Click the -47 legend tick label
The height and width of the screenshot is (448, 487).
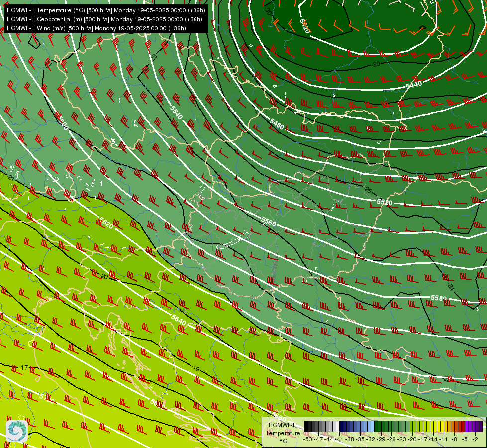(x=318, y=439)
